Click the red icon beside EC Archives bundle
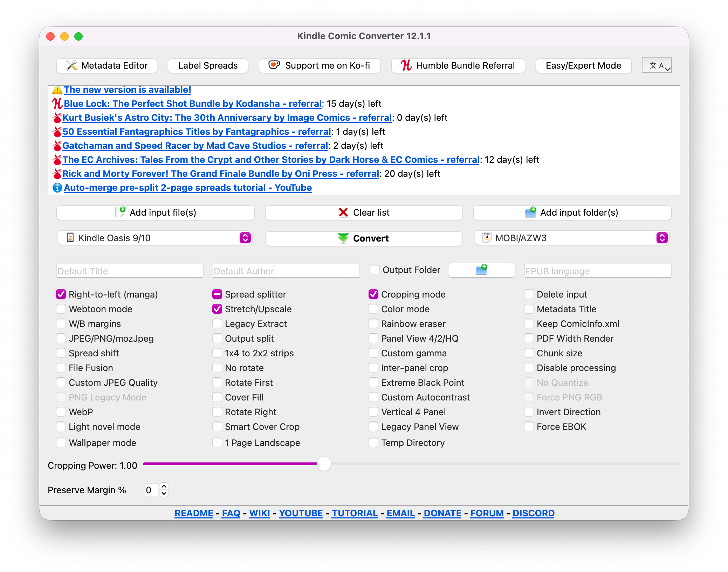The width and height of the screenshot is (728, 572). pos(57,160)
